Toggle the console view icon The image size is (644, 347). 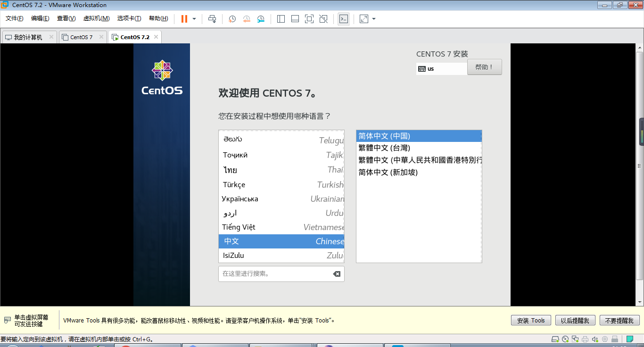pos(344,19)
